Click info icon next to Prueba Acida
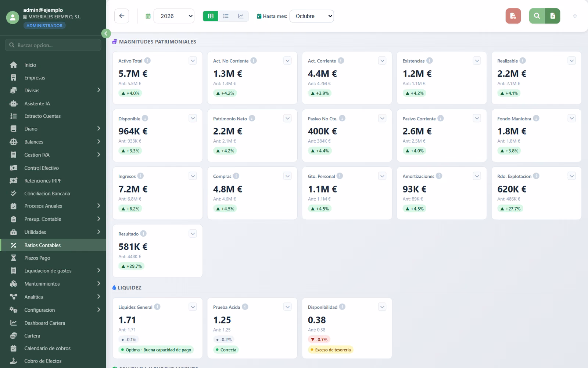This screenshot has width=588, height=368. point(245,307)
